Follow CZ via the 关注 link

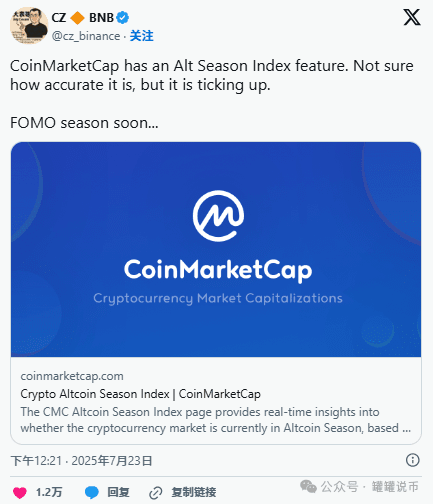141,36
